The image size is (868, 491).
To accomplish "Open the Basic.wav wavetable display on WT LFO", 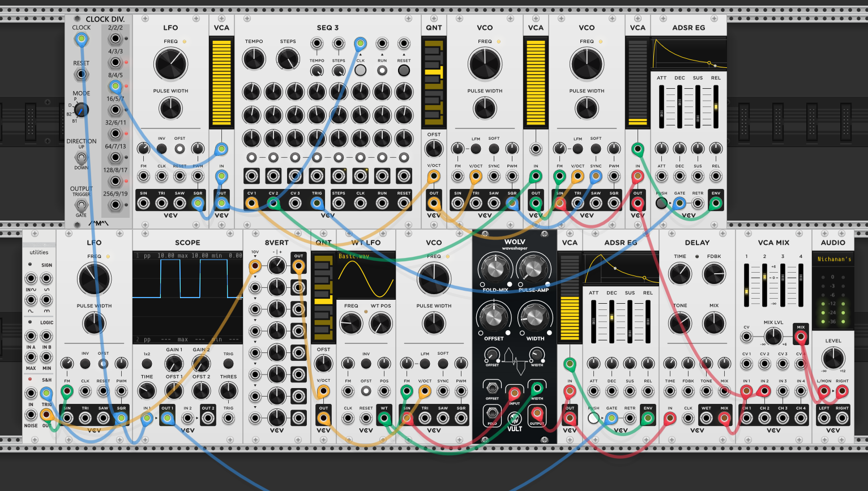I will 366,275.
